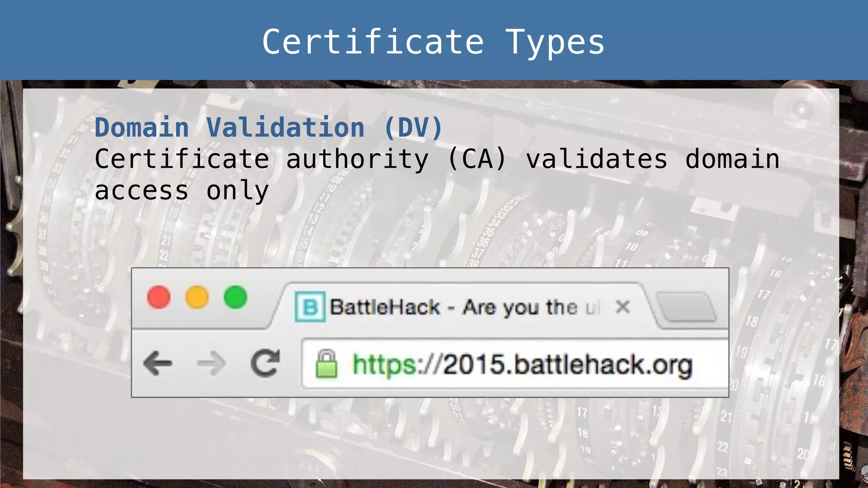Click the blue header bar left of title
The height and width of the screenshot is (488, 868).
[x=127, y=40]
